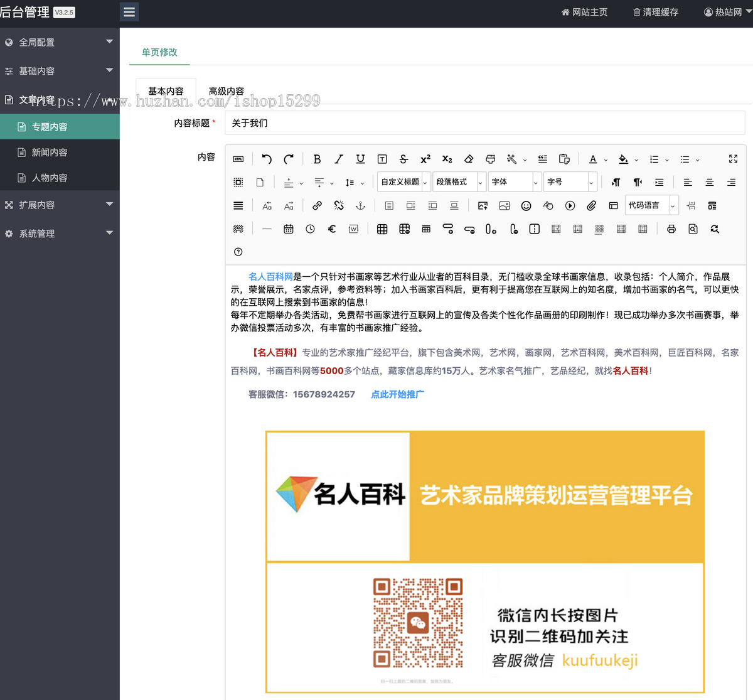Click the insert table icon
753x700 pixels.
(x=382, y=229)
